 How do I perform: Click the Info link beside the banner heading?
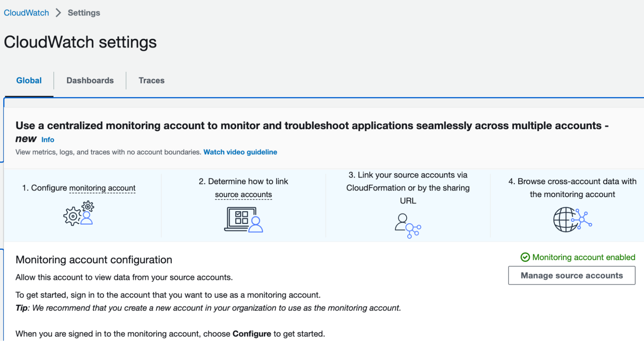point(47,139)
